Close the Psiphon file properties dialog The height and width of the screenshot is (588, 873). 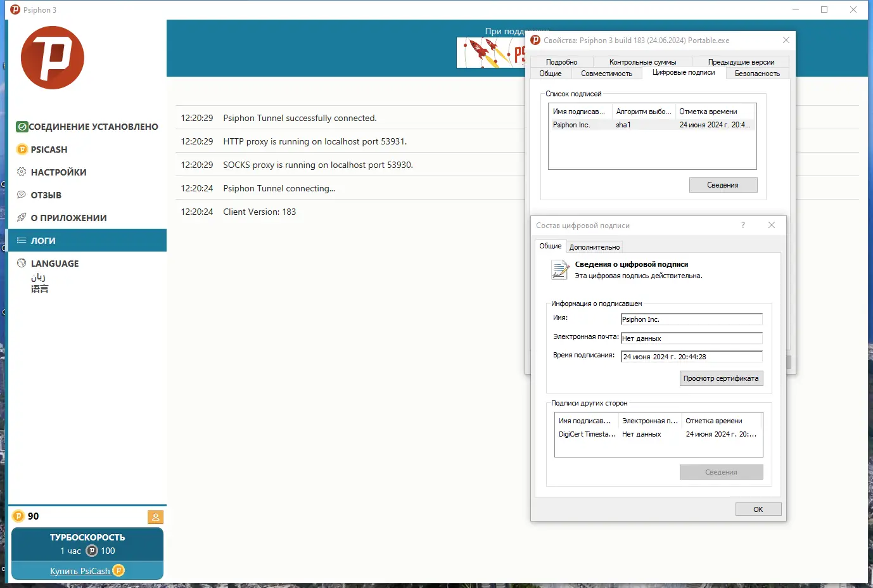[x=786, y=40]
